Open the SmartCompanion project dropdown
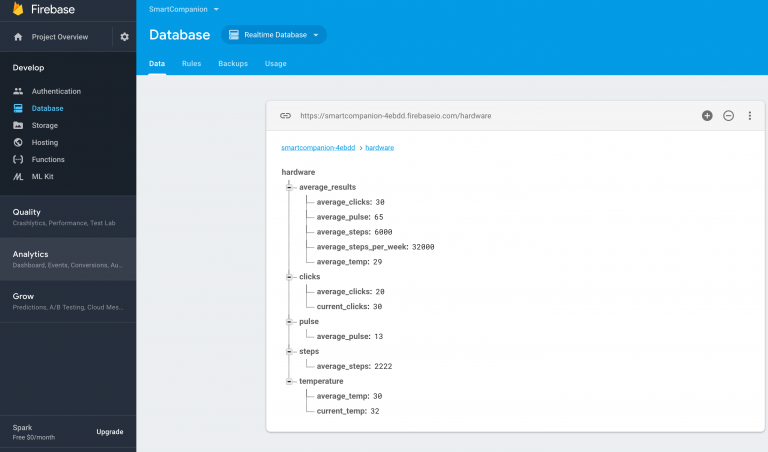The width and height of the screenshot is (768, 452). point(184,9)
